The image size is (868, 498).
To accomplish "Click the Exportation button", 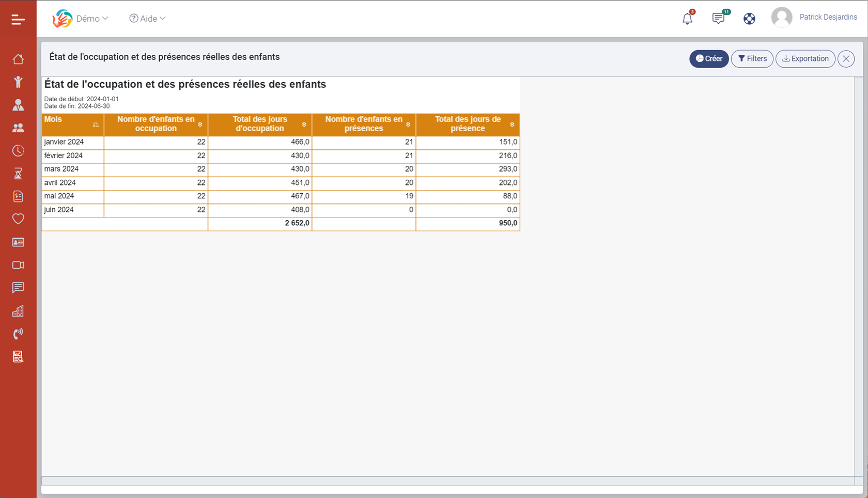I will 805,59.
